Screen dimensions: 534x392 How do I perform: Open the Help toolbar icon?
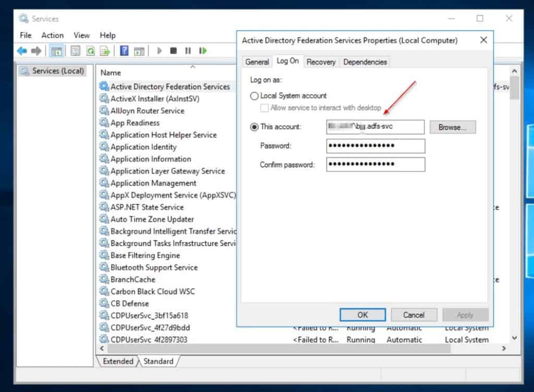124,51
